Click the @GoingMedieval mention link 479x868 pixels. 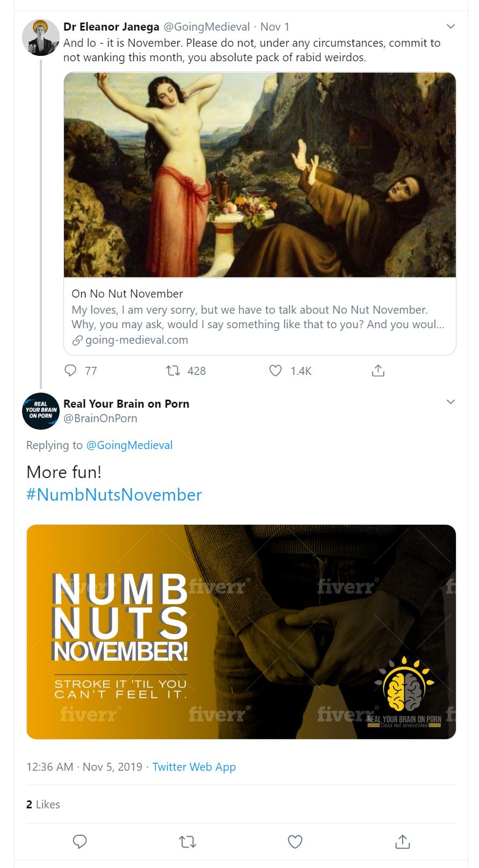(x=129, y=445)
